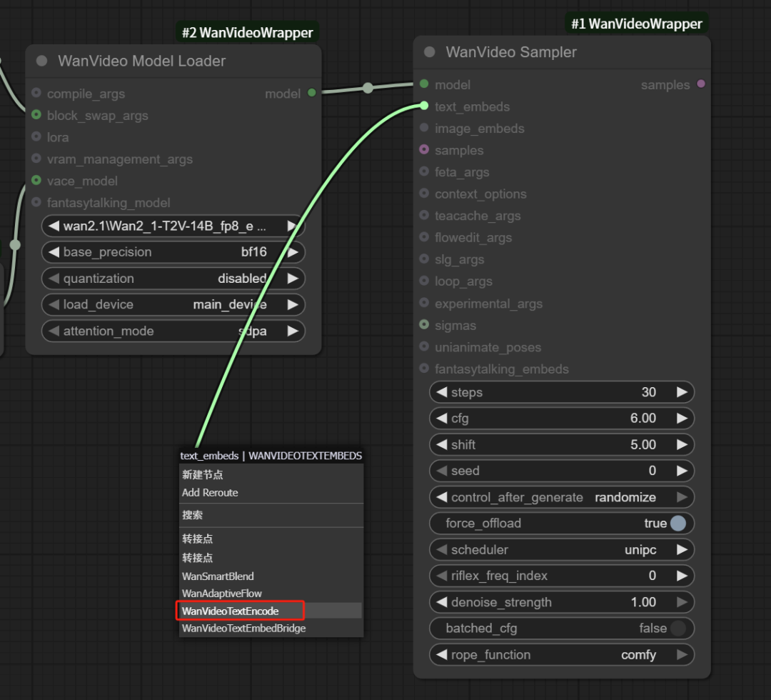The width and height of the screenshot is (771, 700).
Task: Select WanVideoTextEncode from the context menu
Action: [x=240, y=611]
